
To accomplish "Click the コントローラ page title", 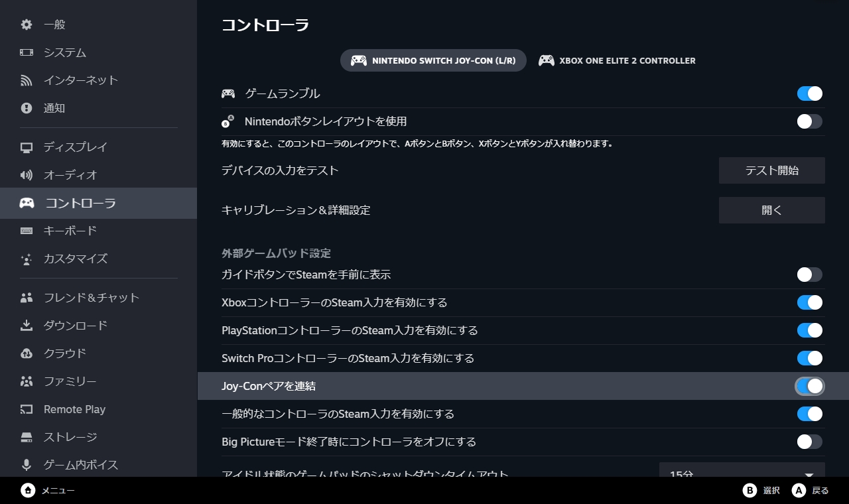I will 265,25.
